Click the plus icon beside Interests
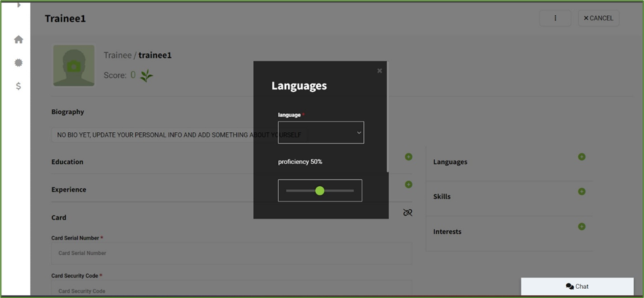The image size is (644, 298). coord(582,227)
